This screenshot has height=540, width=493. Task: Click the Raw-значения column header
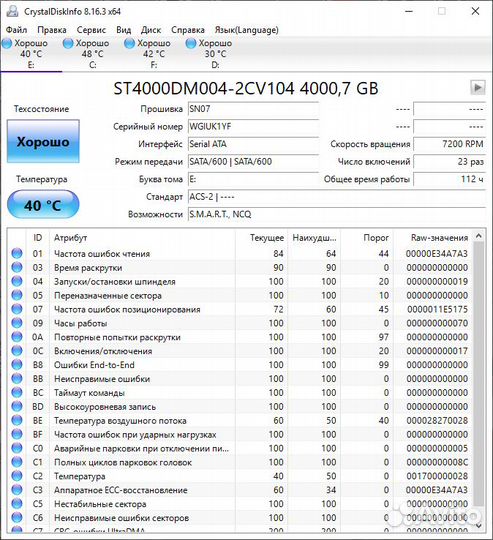[x=439, y=238]
